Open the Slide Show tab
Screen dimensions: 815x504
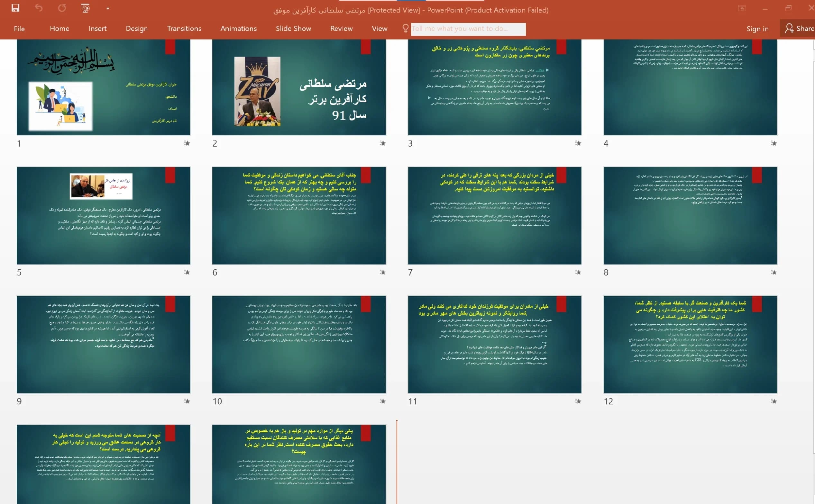click(x=293, y=29)
